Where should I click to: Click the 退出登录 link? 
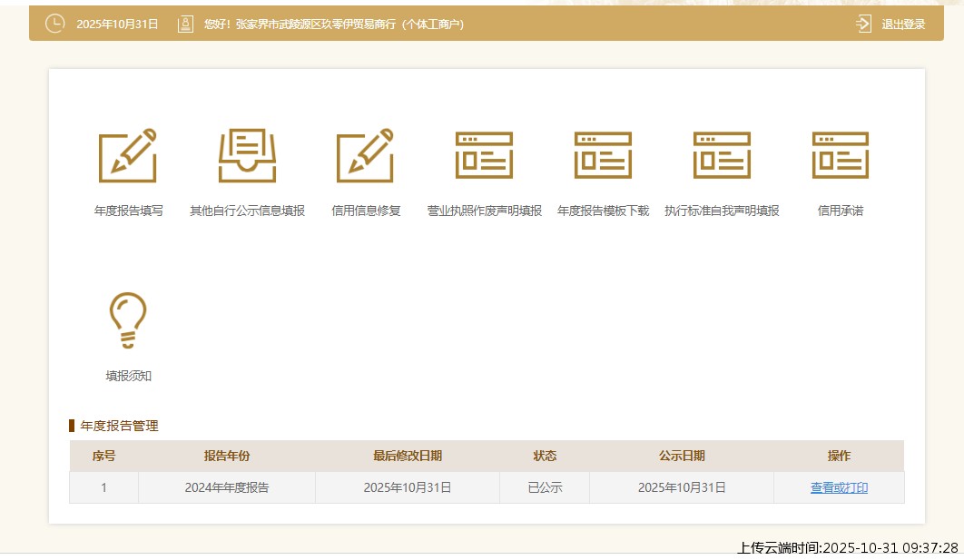click(x=903, y=25)
